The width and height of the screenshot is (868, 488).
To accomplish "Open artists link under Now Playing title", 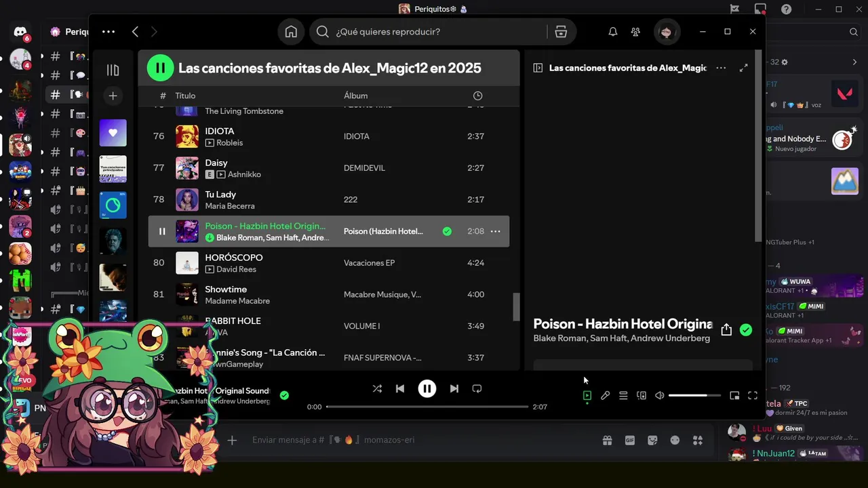I will [622, 338].
